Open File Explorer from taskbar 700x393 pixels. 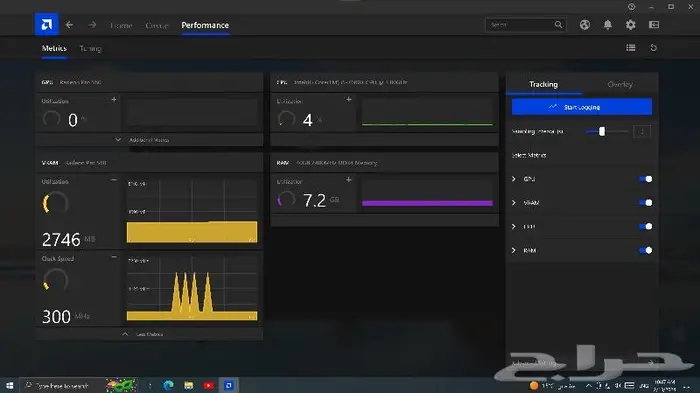pyautogui.click(x=189, y=385)
